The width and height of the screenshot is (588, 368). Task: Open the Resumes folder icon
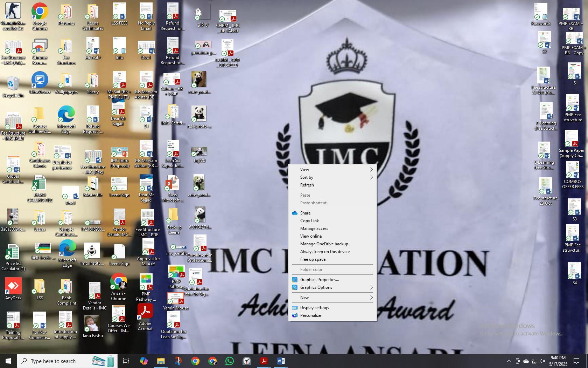click(66, 15)
